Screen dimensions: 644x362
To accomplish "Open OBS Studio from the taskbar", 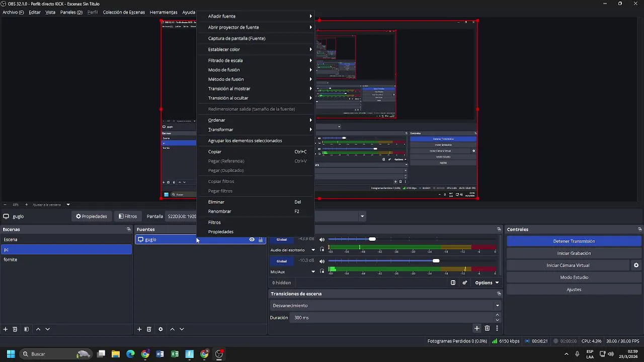I will click(x=219, y=354).
